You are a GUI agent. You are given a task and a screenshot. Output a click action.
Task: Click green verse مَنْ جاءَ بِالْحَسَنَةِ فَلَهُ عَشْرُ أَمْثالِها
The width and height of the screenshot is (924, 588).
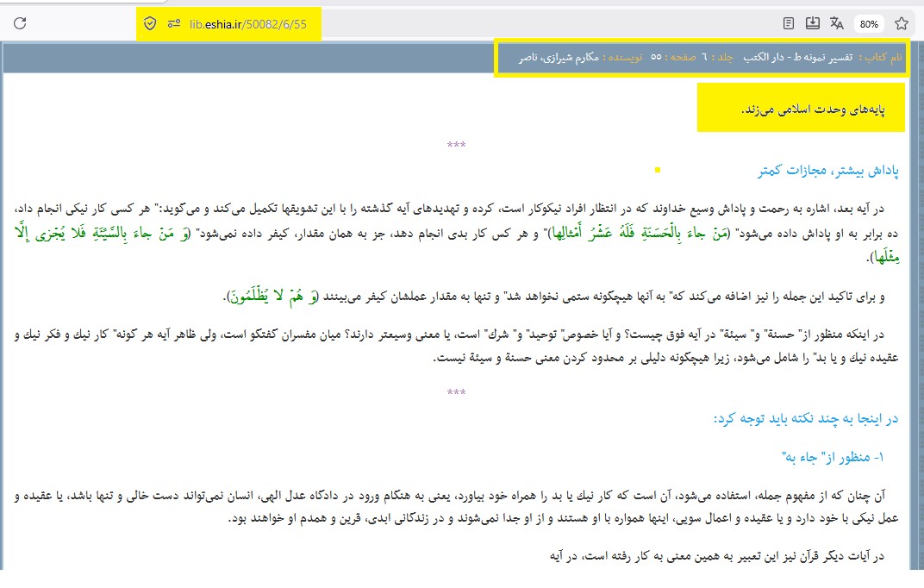pyautogui.click(x=640, y=234)
